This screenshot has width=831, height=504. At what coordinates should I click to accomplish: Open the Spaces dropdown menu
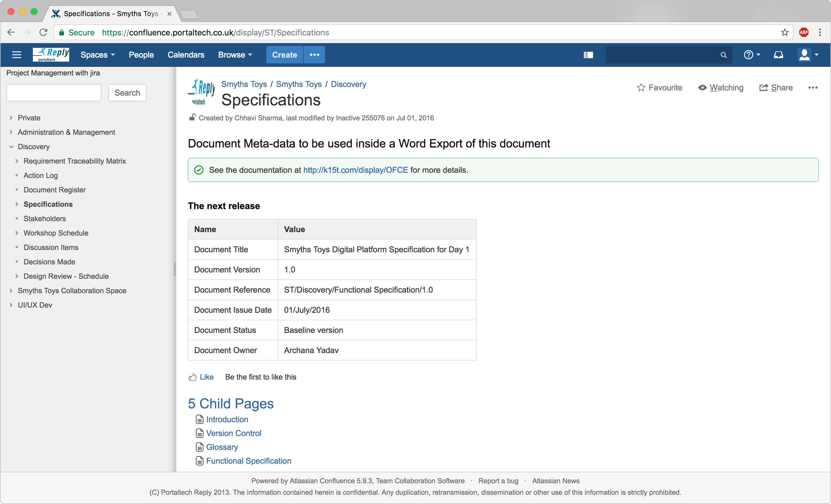click(x=97, y=54)
